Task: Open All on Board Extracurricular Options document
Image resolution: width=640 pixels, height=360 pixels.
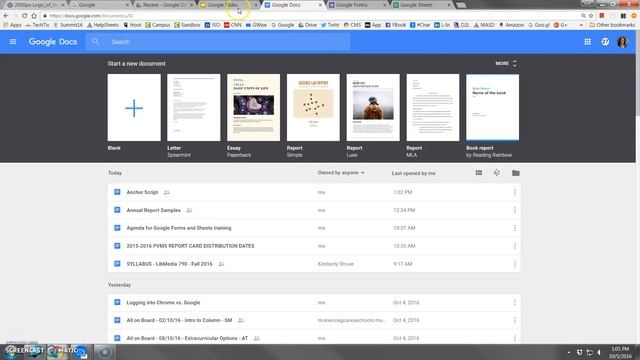Action: pyautogui.click(x=187, y=338)
